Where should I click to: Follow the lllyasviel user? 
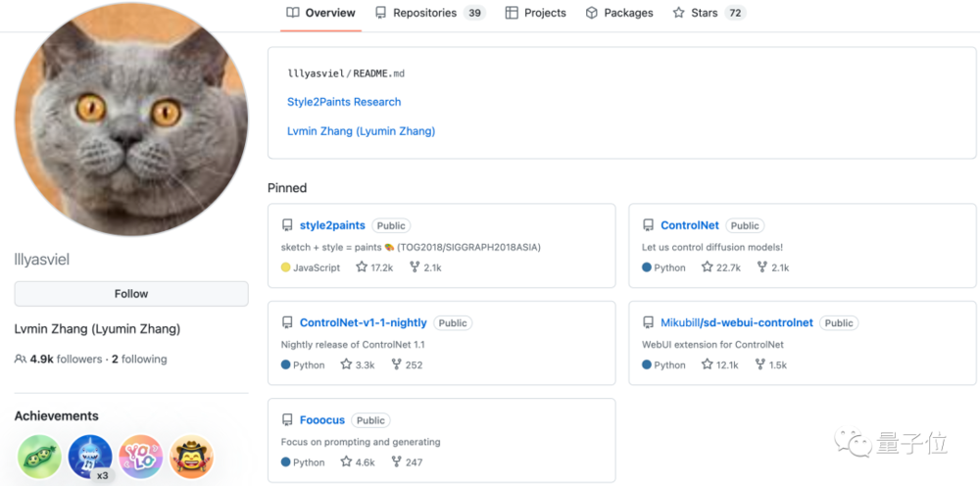[131, 294]
